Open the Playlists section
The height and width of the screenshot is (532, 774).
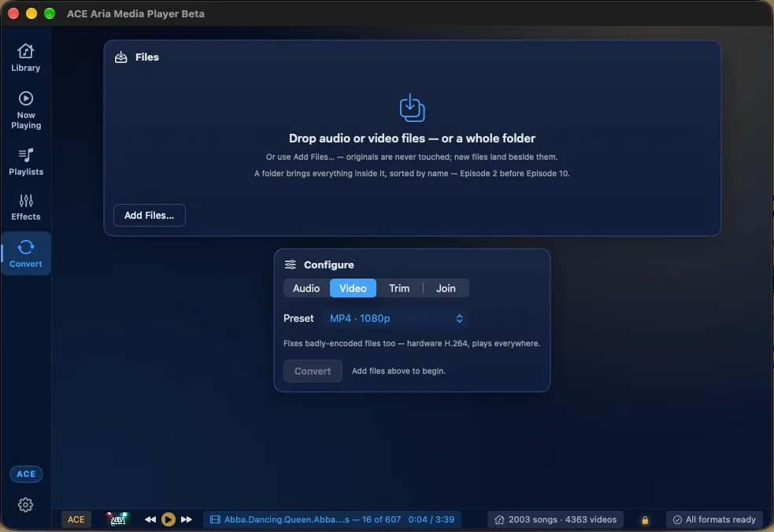[26, 162]
